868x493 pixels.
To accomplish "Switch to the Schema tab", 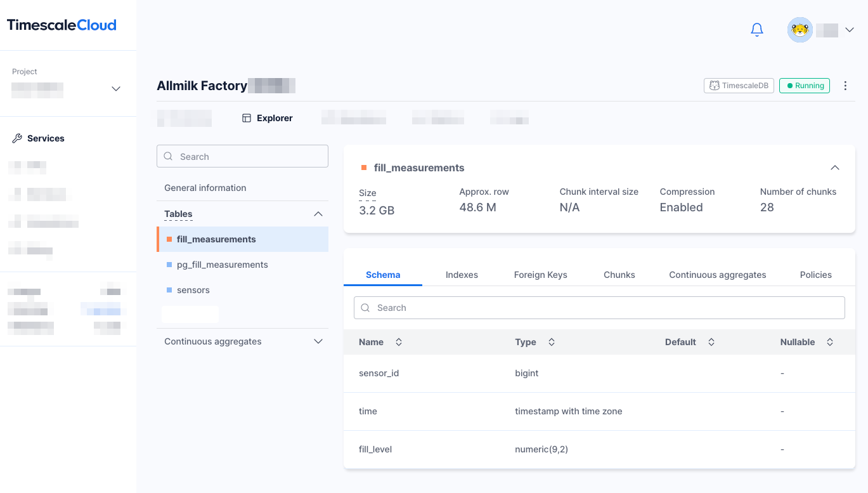I will point(383,275).
